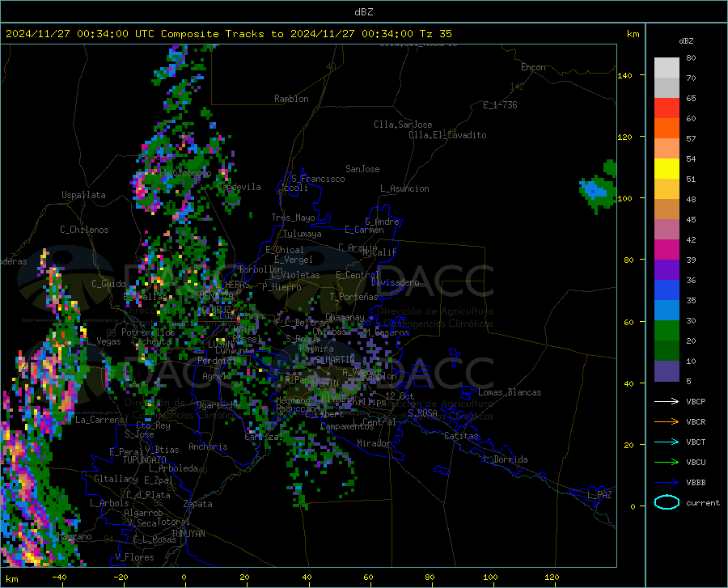Click the 'L_Dormida' map label
The image size is (728, 588).
click(505, 459)
